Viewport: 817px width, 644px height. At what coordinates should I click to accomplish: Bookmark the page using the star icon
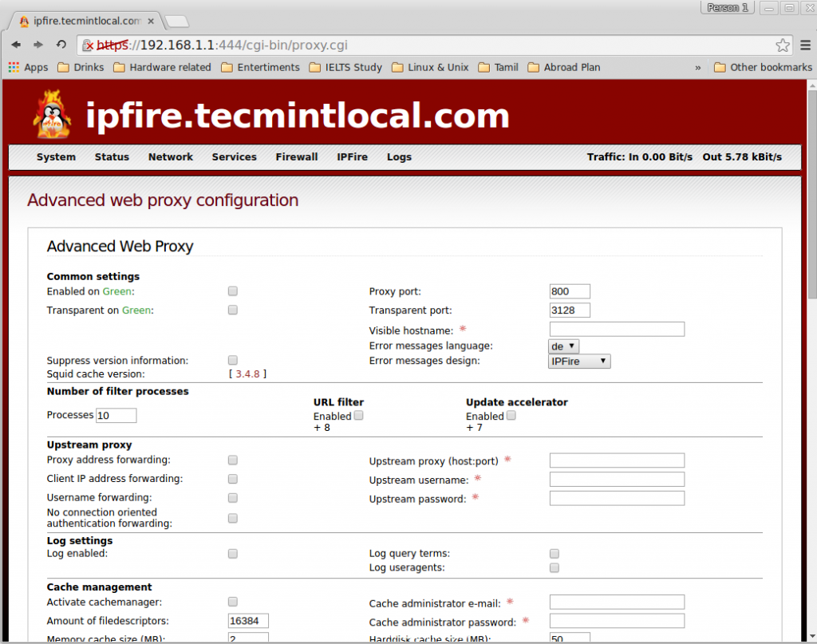[x=783, y=45]
